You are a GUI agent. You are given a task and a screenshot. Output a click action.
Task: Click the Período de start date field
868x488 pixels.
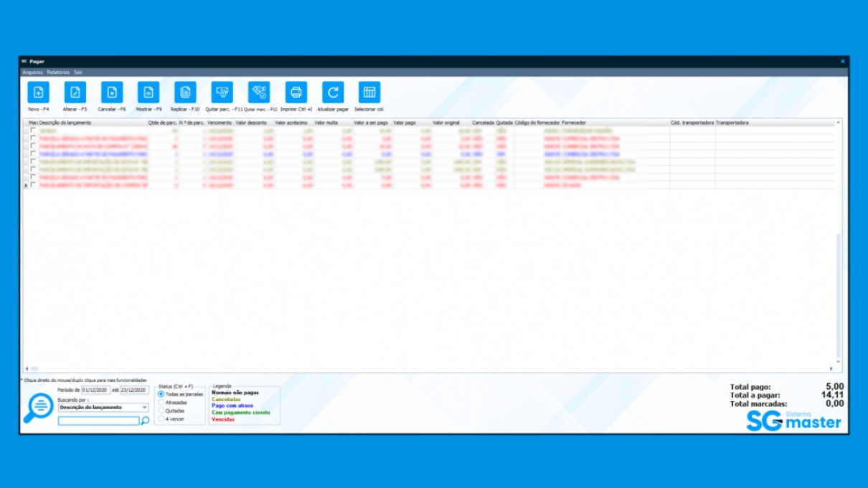pos(95,390)
